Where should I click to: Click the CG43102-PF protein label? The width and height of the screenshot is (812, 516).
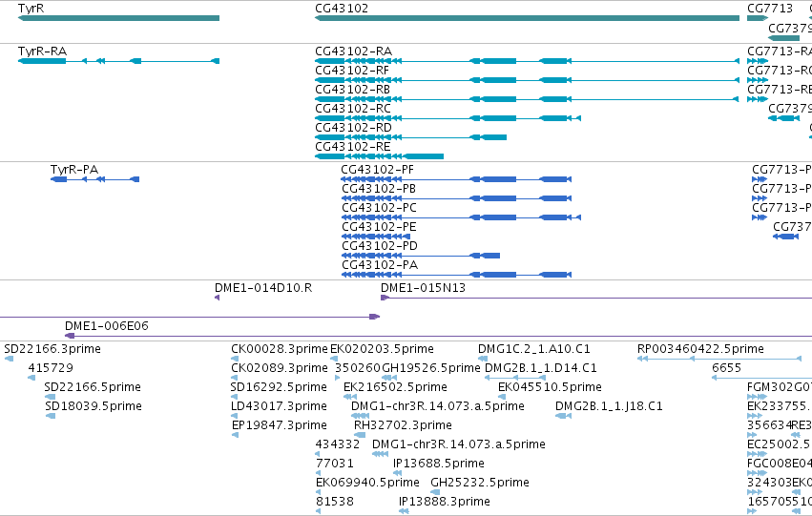[378, 170]
